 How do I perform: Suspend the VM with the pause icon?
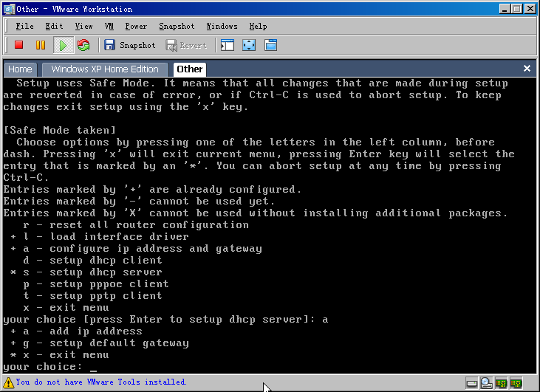[x=41, y=45]
